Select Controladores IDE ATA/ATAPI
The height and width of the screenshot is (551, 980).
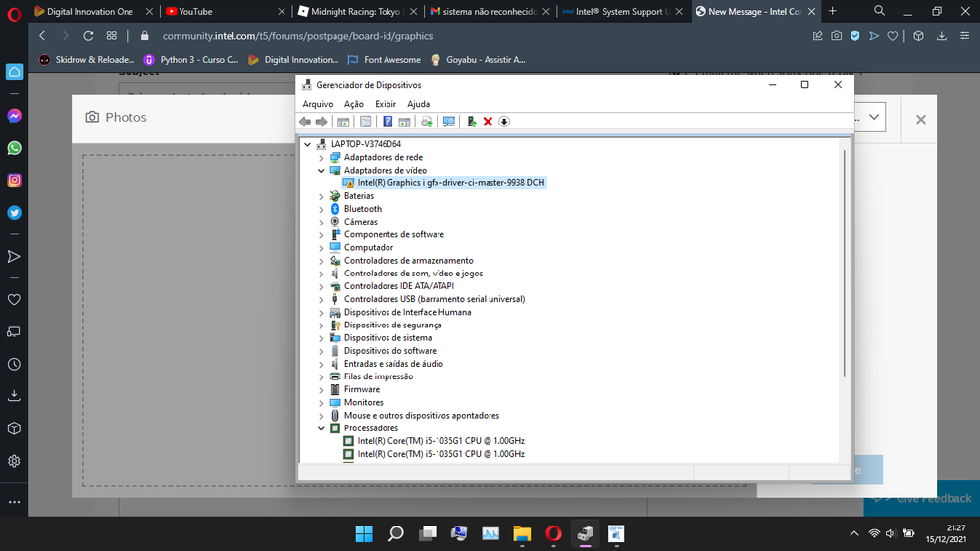[x=398, y=286]
